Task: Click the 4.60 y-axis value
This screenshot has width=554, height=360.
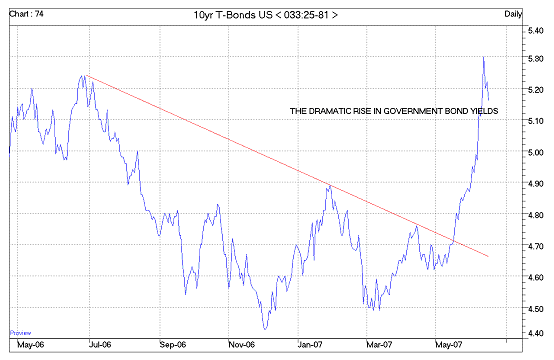Action: click(535, 277)
